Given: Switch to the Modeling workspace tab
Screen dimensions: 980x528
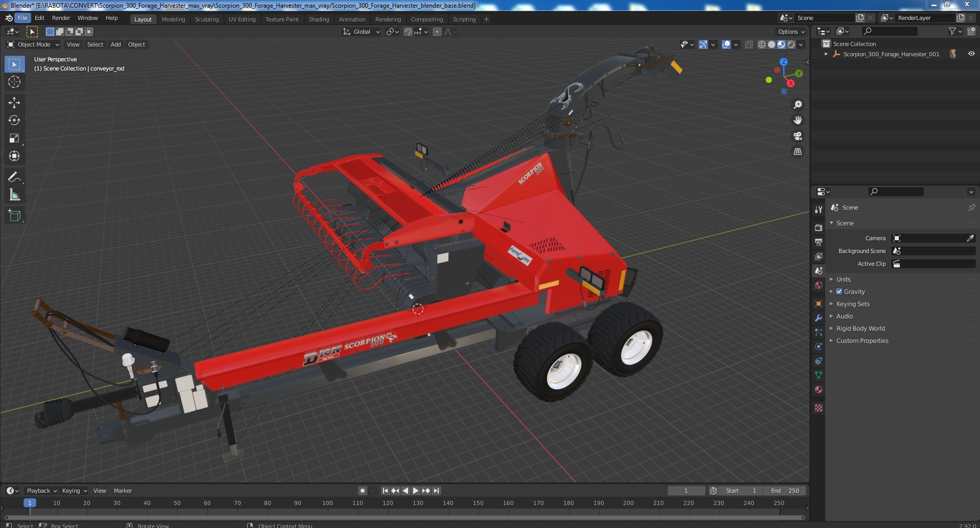Looking at the screenshot, I should pos(173,19).
